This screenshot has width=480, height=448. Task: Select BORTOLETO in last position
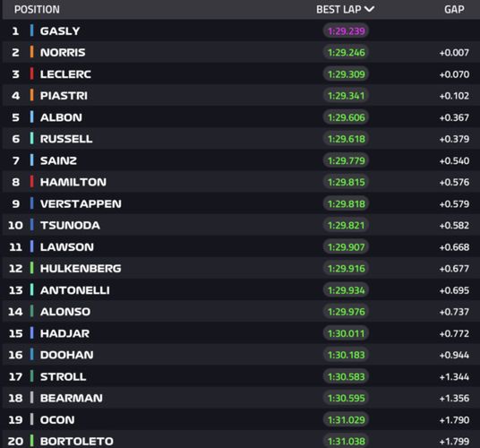click(76, 441)
